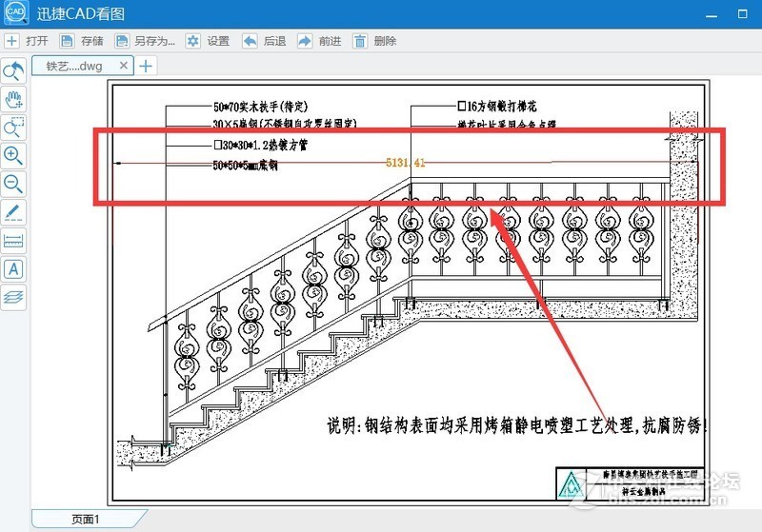Click the 设置 label
Image resolution: width=762 pixels, height=532 pixels.
tap(218, 41)
